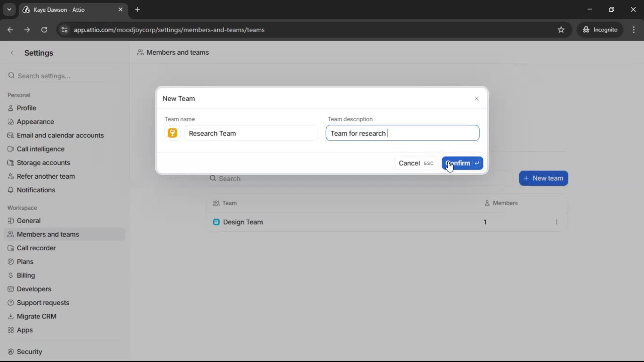Open the Chrome three-dot menu
This screenshot has height=362, width=644.
634,29
